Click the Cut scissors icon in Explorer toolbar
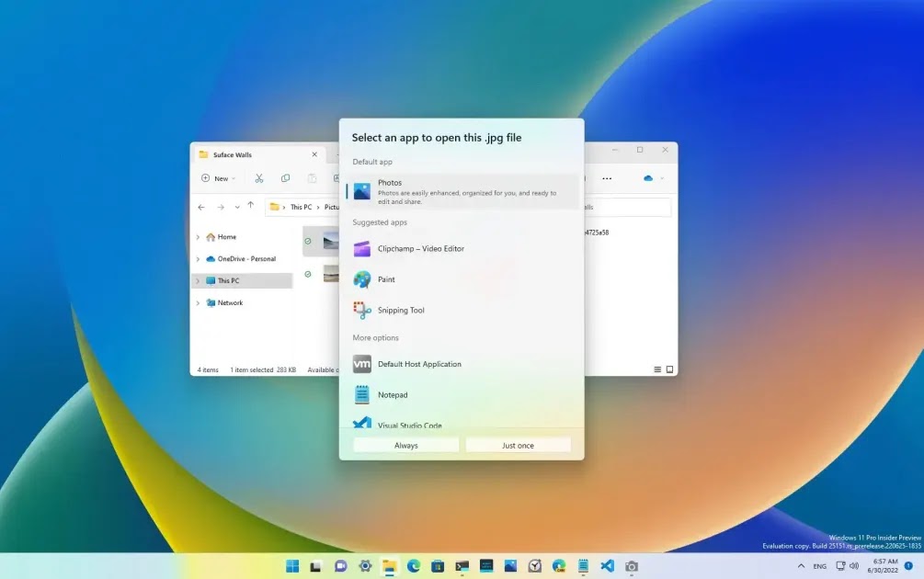 pos(258,178)
